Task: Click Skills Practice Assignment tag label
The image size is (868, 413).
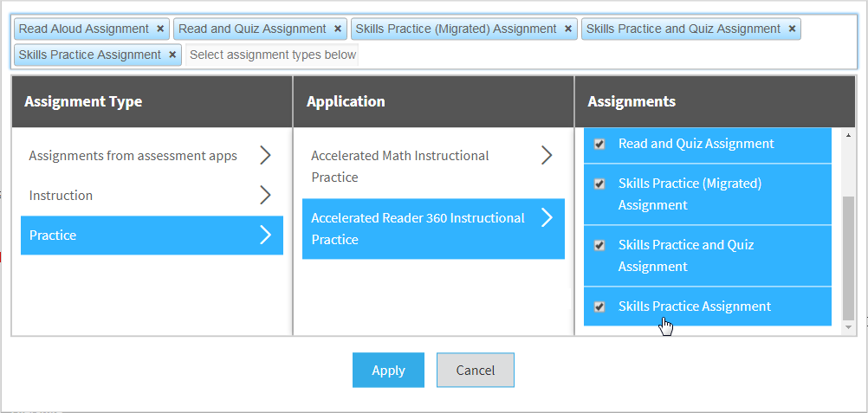Action: pos(90,55)
